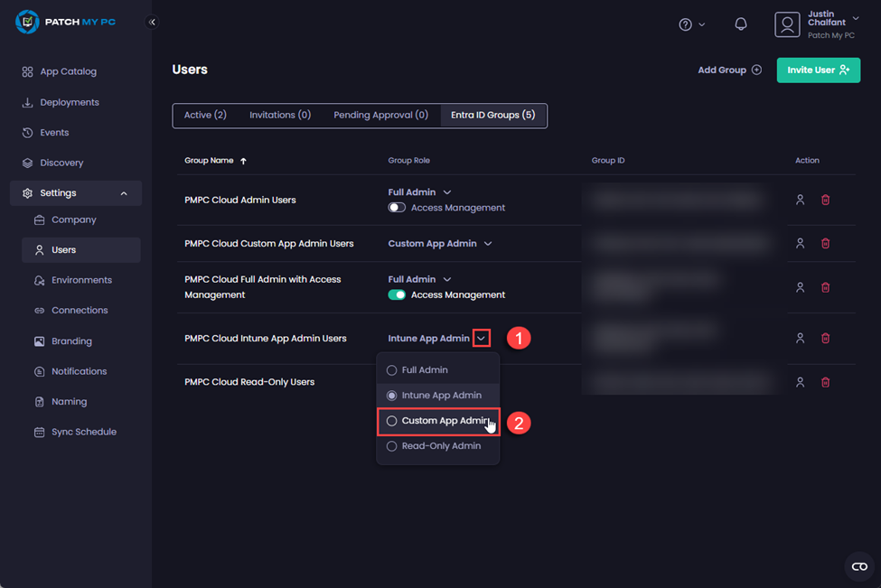Viewport: 881px width, 588px height.
Task: Click the notification bell icon
Action: (x=740, y=23)
